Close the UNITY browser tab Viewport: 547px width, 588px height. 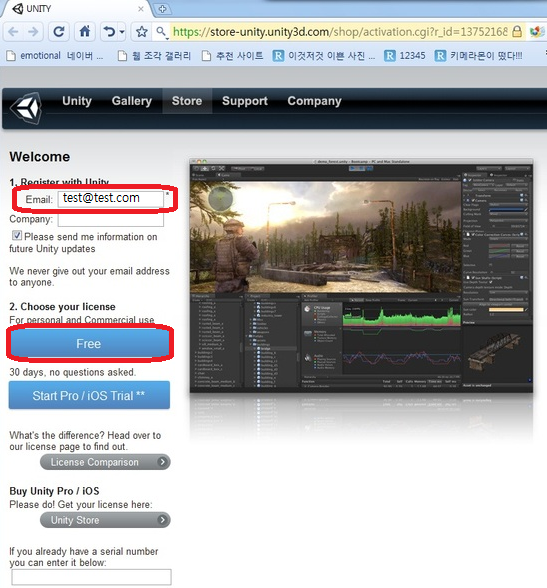click(141, 9)
